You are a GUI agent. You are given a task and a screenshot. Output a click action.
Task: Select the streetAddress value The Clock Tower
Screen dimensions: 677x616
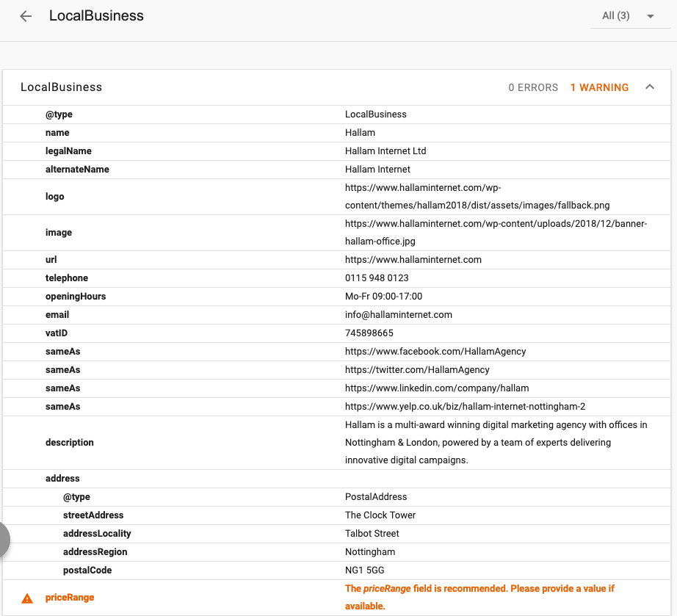point(380,515)
